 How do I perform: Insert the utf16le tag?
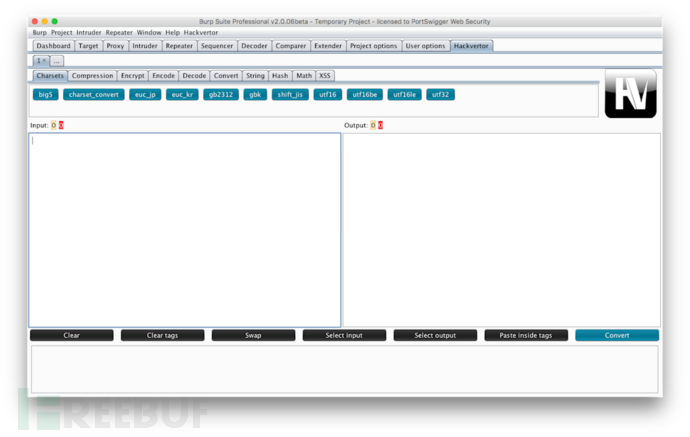tap(404, 95)
